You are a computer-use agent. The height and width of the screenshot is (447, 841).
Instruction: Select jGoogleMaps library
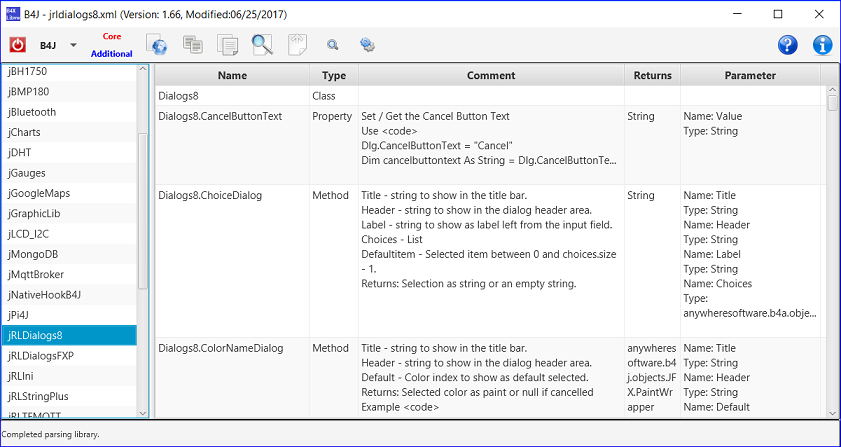point(69,193)
